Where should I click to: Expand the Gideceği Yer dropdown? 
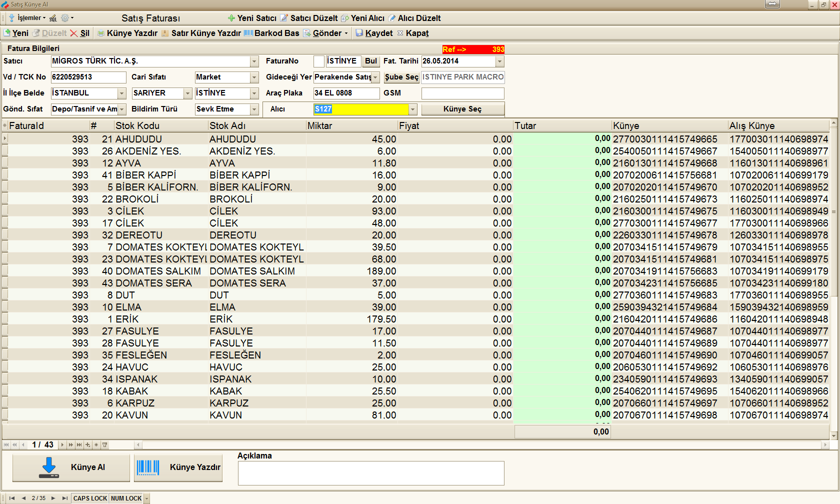375,77
